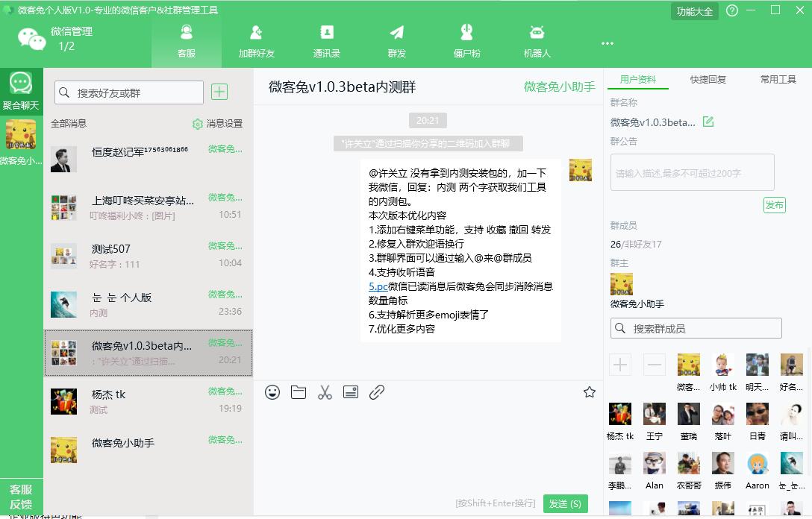
Task: Open the 加群好友 section
Action: [x=256, y=42]
